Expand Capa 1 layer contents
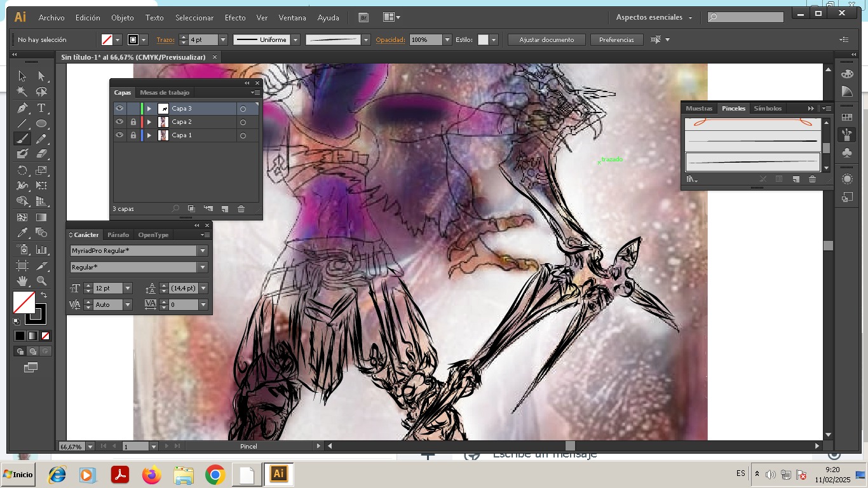Image resolution: width=868 pixels, height=488 pixels. coord(149,135)
